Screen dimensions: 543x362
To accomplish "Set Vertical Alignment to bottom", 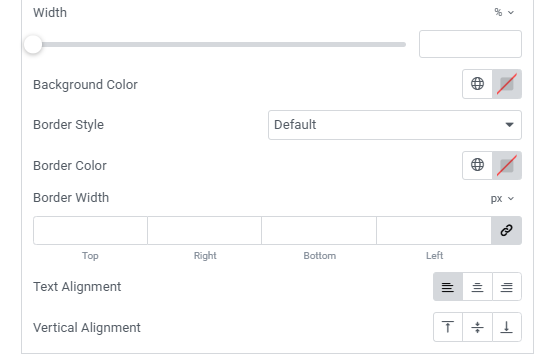I will pos(507,327).
